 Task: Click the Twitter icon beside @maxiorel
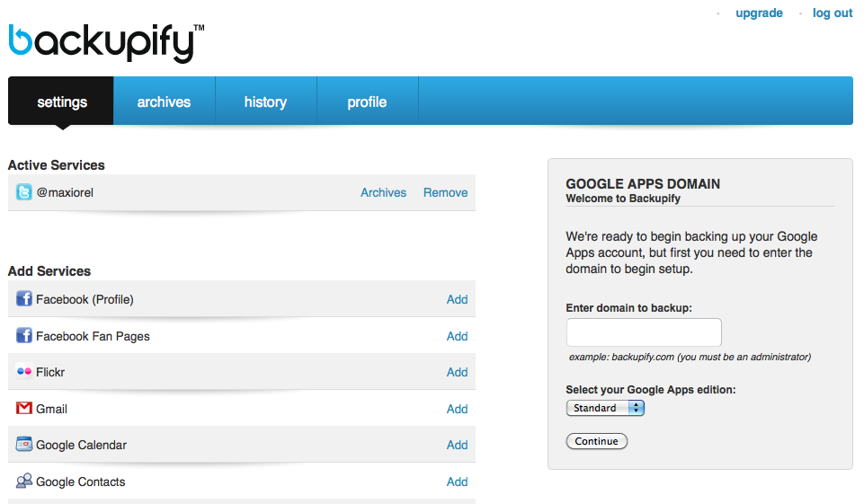tap(23, 192)
